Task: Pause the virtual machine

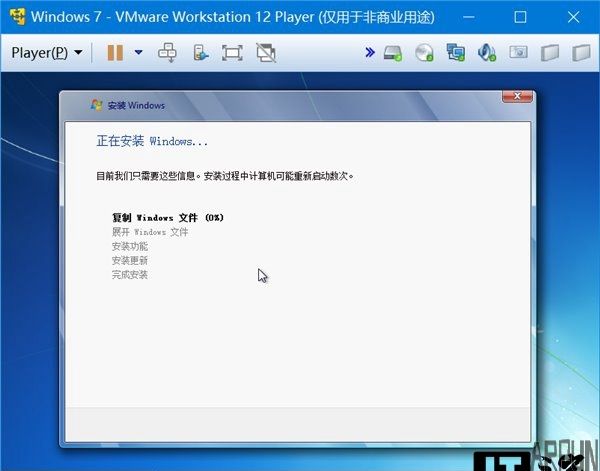Action: 115,52
